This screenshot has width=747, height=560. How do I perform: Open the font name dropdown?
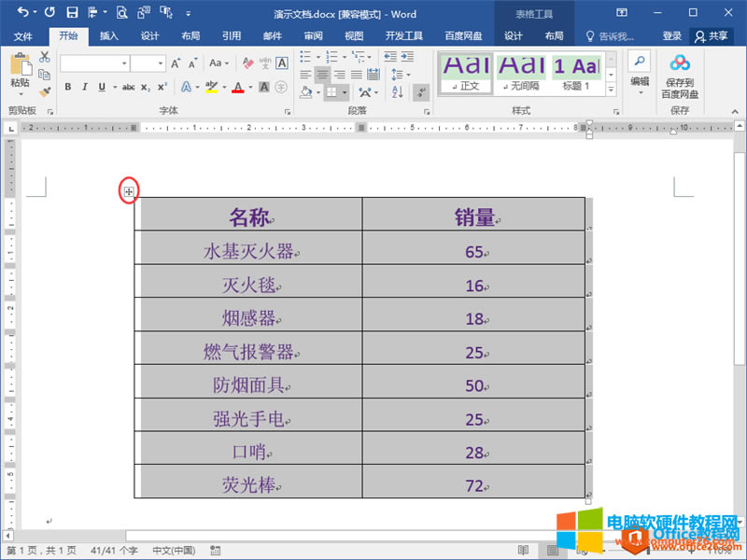tap(124, 63)
